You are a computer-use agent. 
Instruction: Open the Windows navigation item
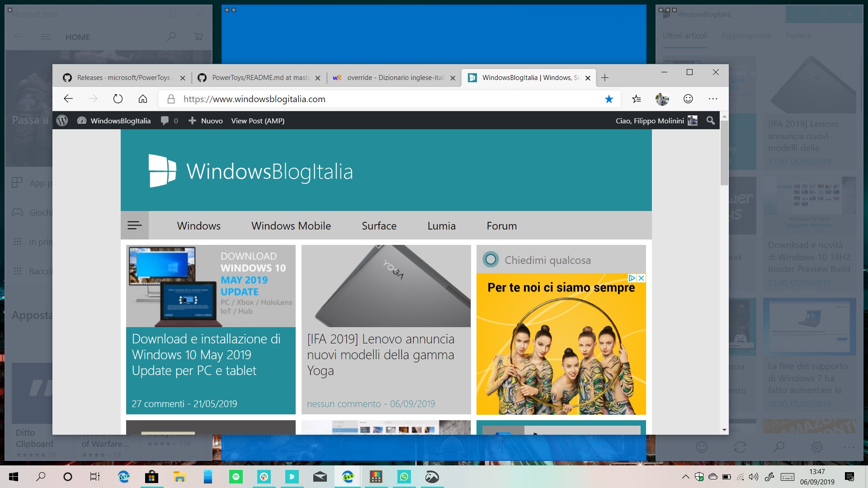coord(199,225)
